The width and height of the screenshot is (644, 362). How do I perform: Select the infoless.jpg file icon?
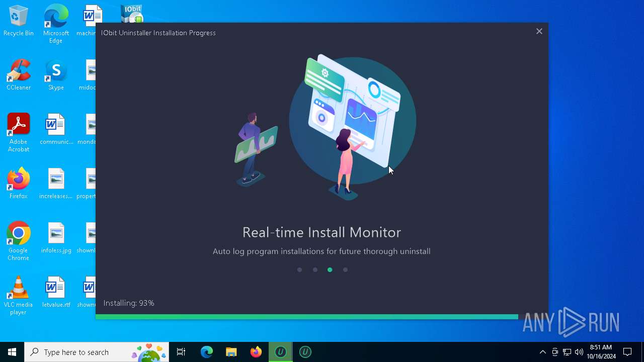coord(56,238)
